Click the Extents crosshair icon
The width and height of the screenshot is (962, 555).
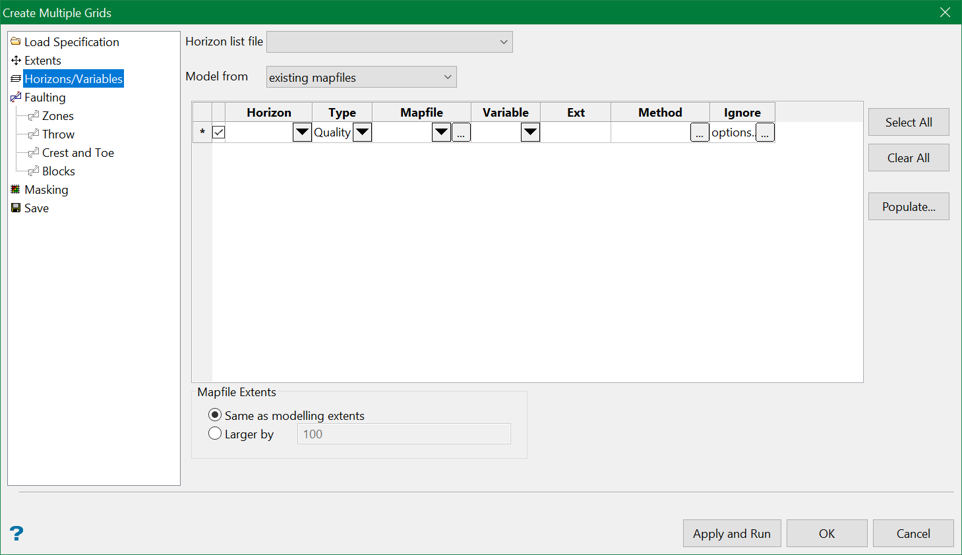[x=16, y=60]
